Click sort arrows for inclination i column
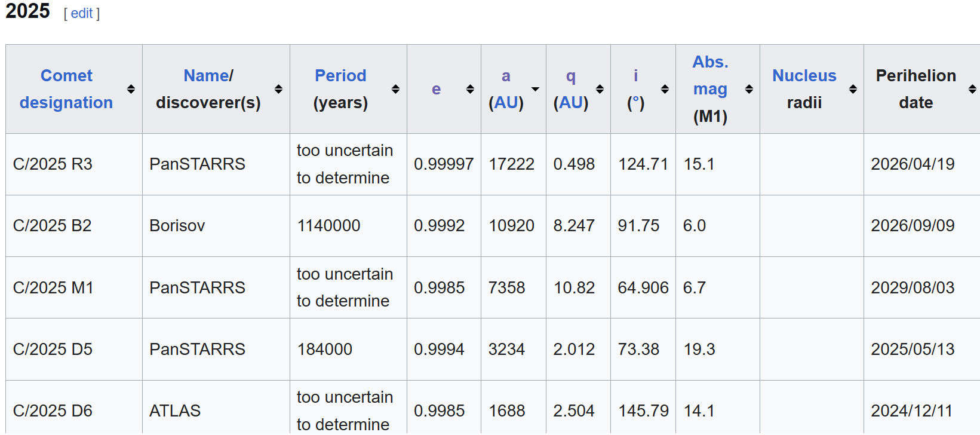 pyautogui.click(x=665, y=89)
